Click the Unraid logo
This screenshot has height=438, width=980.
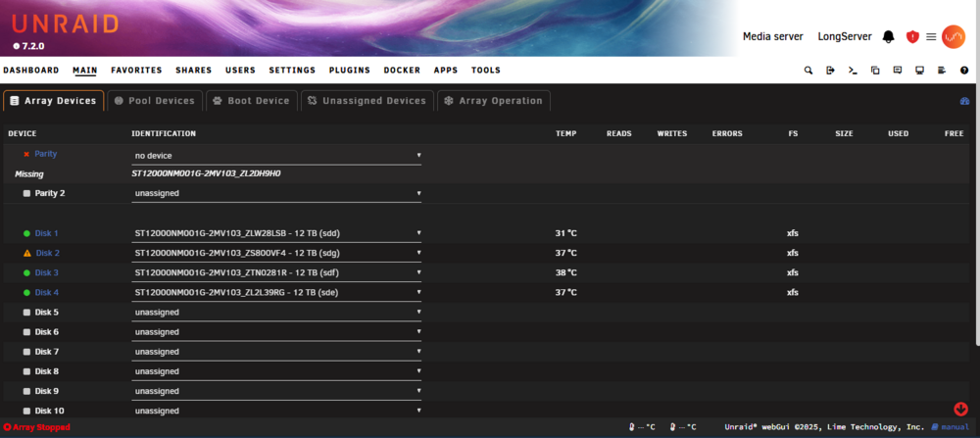(x=65, y=24)
